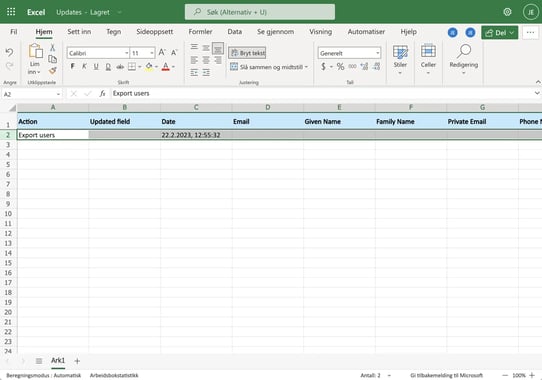Click Slå sammen og midtstill button

click(266, 67)
